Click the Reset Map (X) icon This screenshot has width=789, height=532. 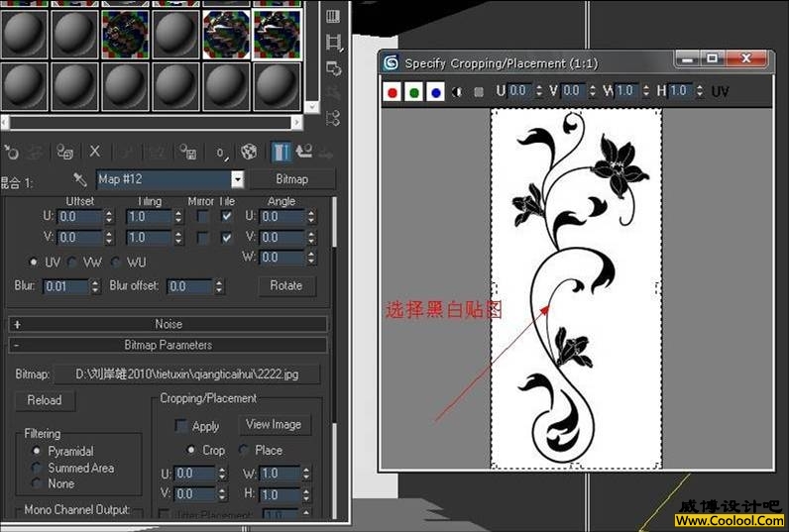(95, 152)
